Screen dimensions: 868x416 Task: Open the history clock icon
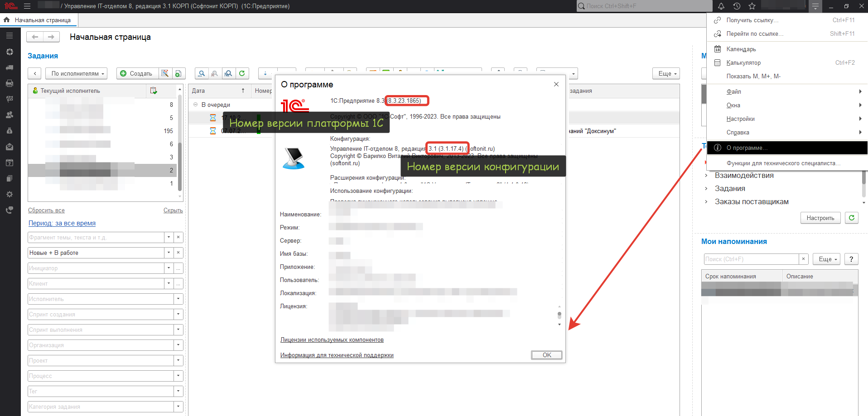tap(737, 6)
